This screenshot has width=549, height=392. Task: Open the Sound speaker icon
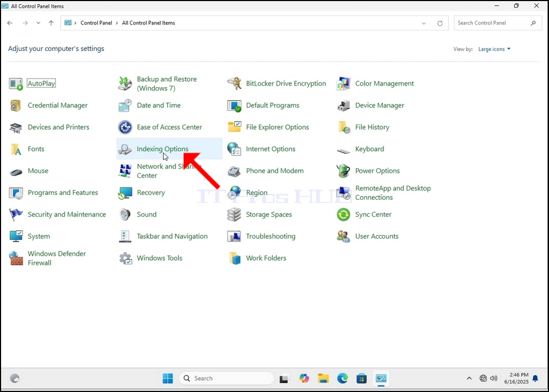(125, 215)
